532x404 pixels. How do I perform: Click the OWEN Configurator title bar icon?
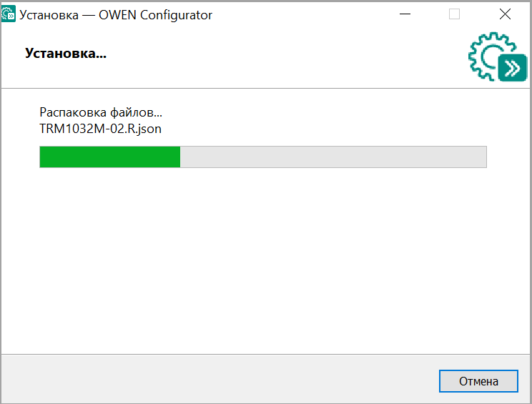click(x=8, y=14)
